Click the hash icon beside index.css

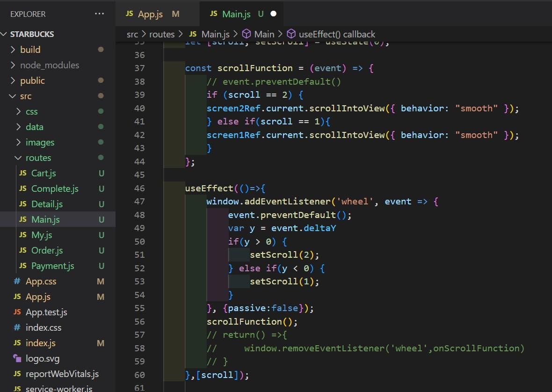coord(17,327)
